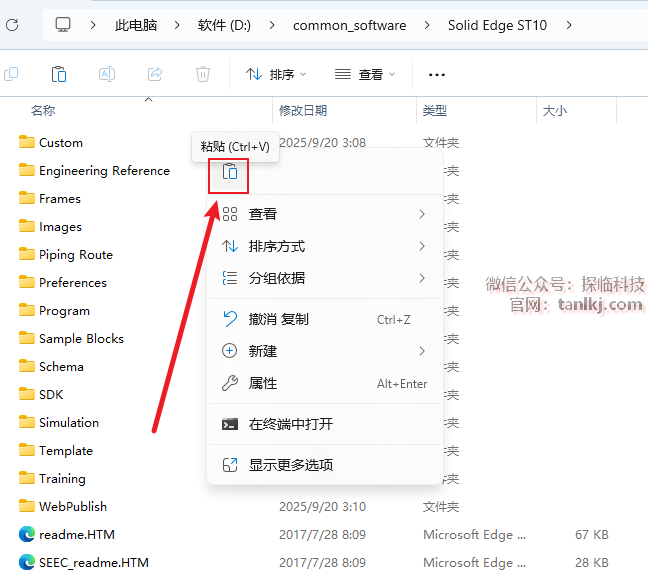Expand chevron after 软件 (D:) in breadcrumb
This screenshot has width=648, height=581.
[x=272, y=25]
